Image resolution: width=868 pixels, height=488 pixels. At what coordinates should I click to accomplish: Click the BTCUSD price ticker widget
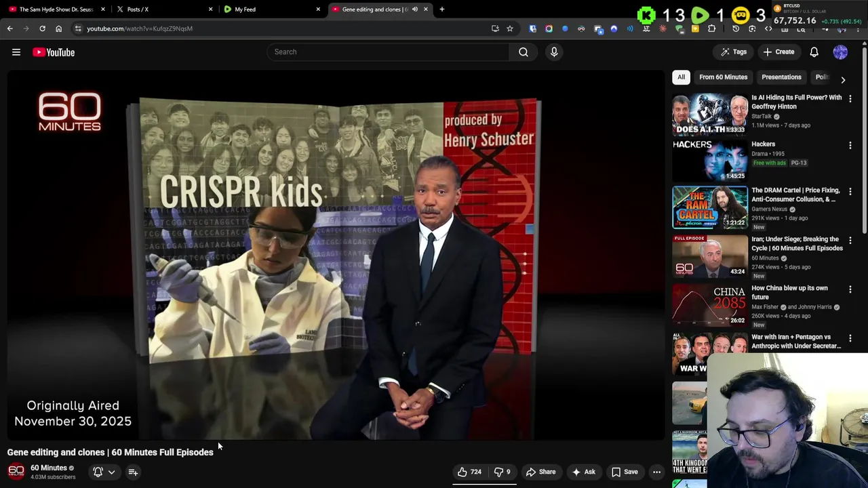[x=818, y=15]
